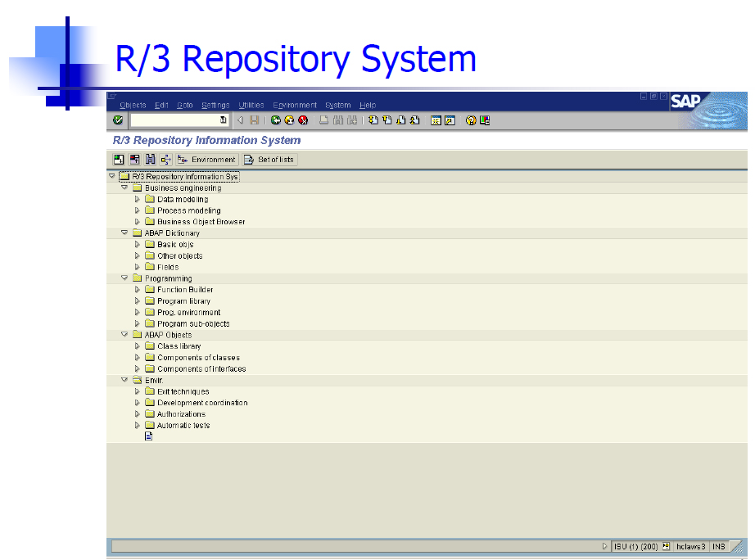
Task: Click the Save diskette icon
Action: [x=254, y=120]
